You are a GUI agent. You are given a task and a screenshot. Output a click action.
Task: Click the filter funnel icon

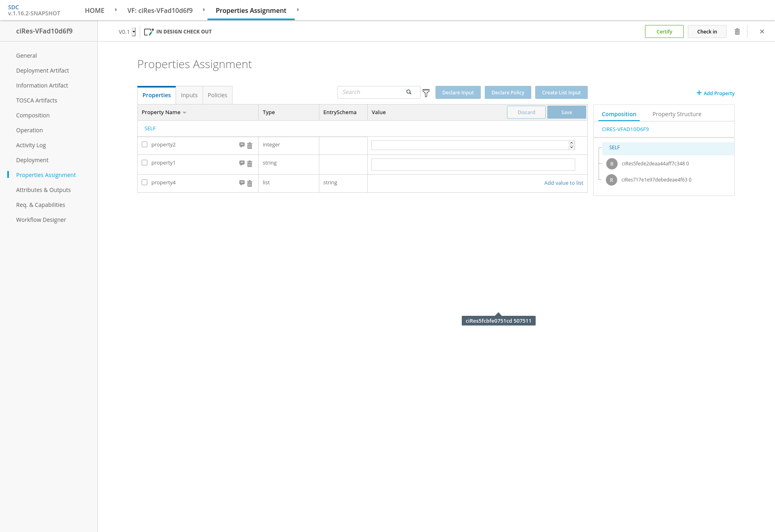tap(426, 93)
